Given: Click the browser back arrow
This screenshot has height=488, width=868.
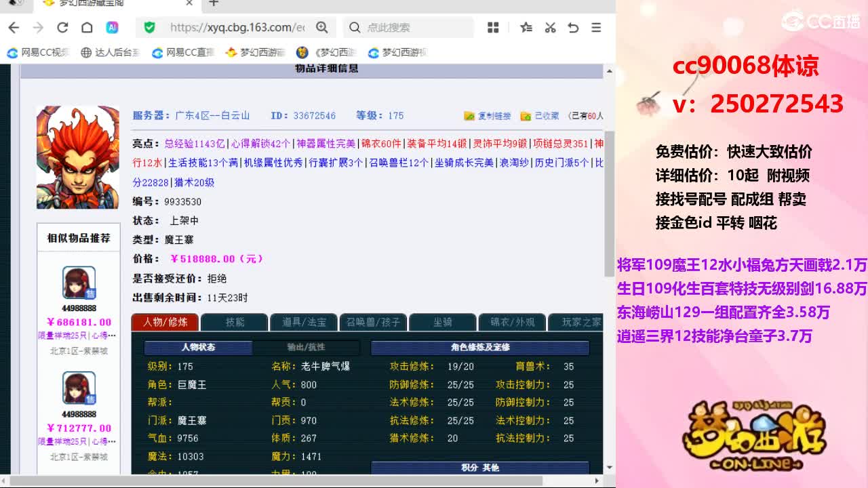Looking at the screenshot, I should click(14, 28).
